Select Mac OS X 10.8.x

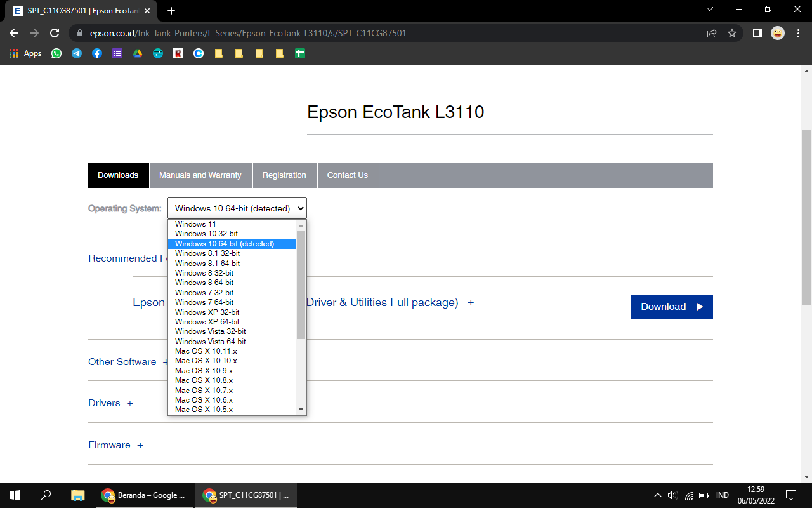tap(232, 380)
